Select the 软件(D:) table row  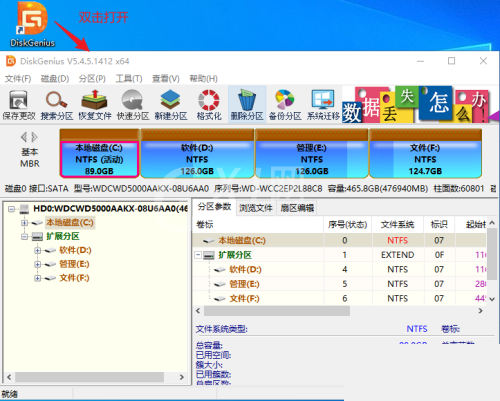(x=339, y=269)
